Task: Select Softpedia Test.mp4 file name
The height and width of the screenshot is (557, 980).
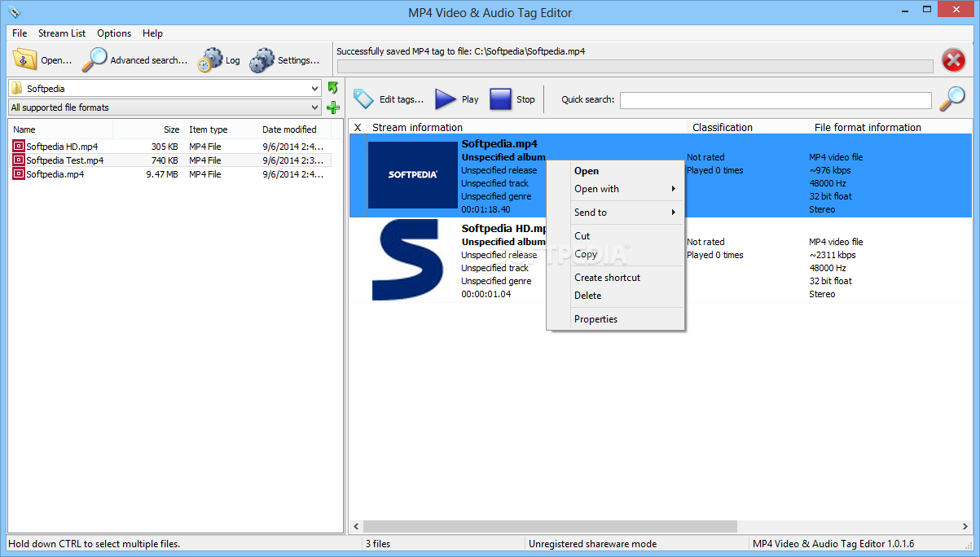Action: point(65,160)
